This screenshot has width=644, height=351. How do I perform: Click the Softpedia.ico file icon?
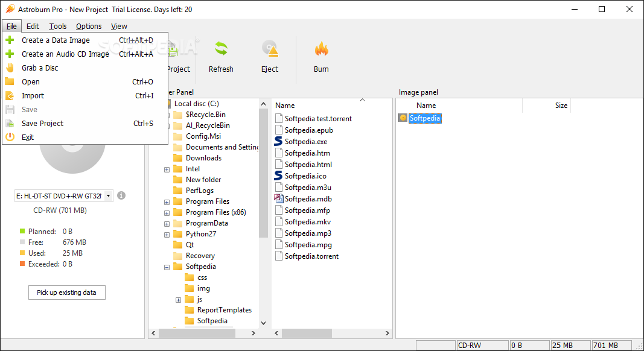click(x=278, y=176)
